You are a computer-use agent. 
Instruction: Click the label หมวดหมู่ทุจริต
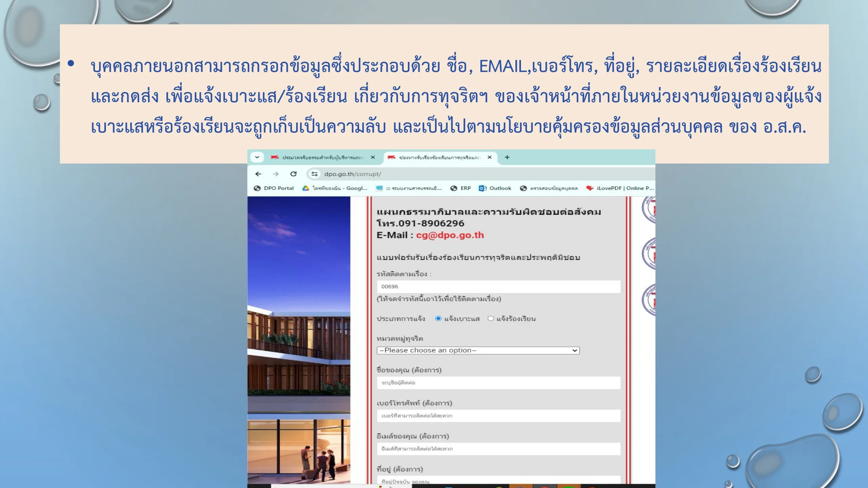[x=400, y=339]
